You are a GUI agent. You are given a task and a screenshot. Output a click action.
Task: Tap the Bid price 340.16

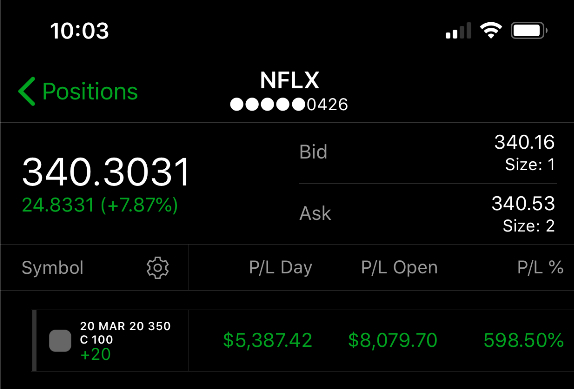pos(524,142)
